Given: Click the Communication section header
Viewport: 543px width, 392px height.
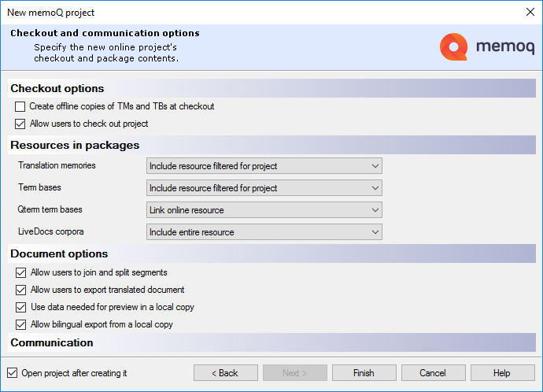Looking at the screenshot, I should tap(52, 343).
